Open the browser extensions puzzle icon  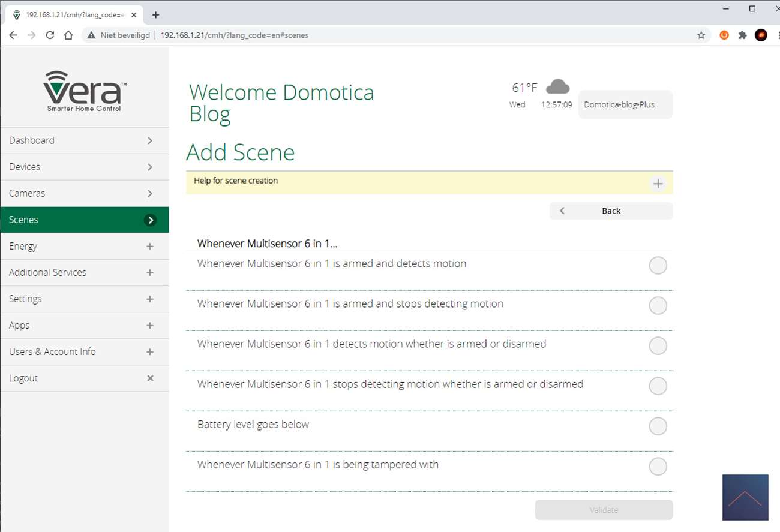(742, 35)
